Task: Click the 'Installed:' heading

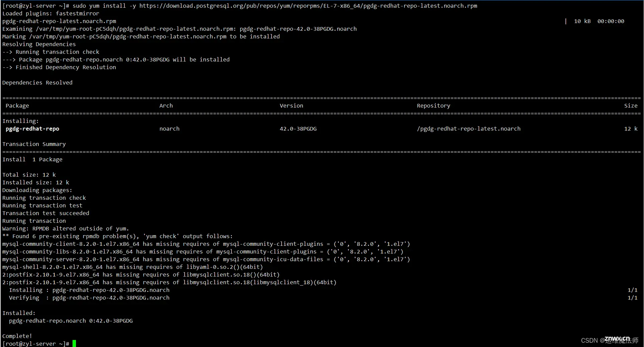Action: tap(19, 313)
